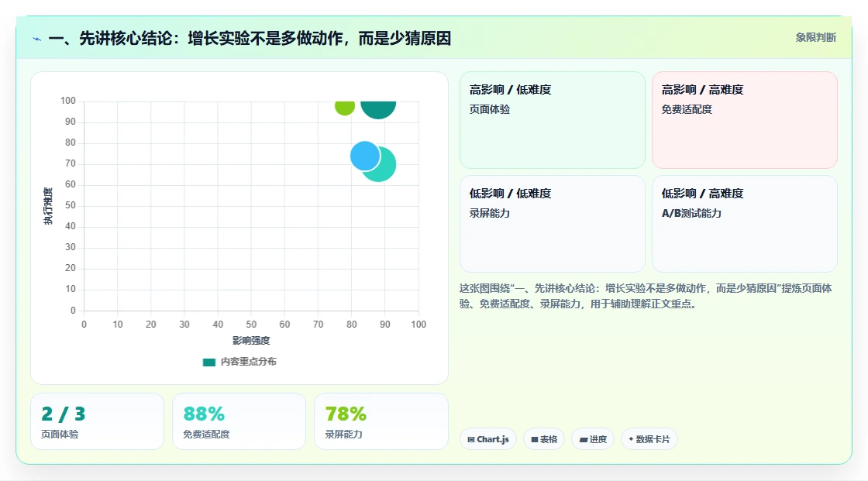
Task: Click the description paragraph starting 这张图围绕
Action: coord(646,296)
